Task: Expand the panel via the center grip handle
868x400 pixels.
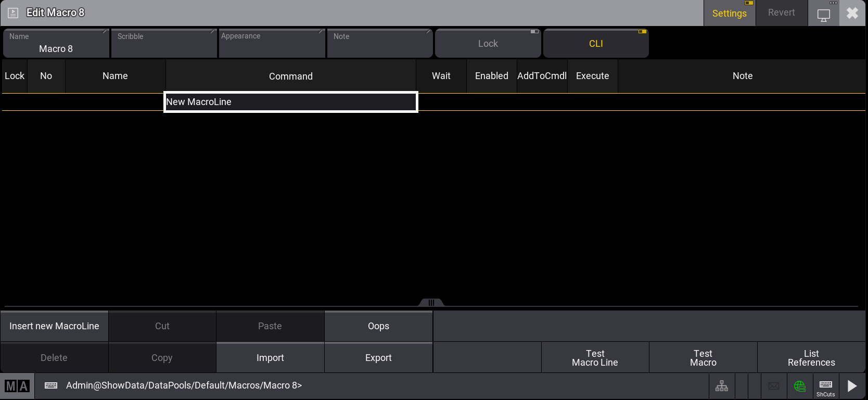Action: pos(431,303)
